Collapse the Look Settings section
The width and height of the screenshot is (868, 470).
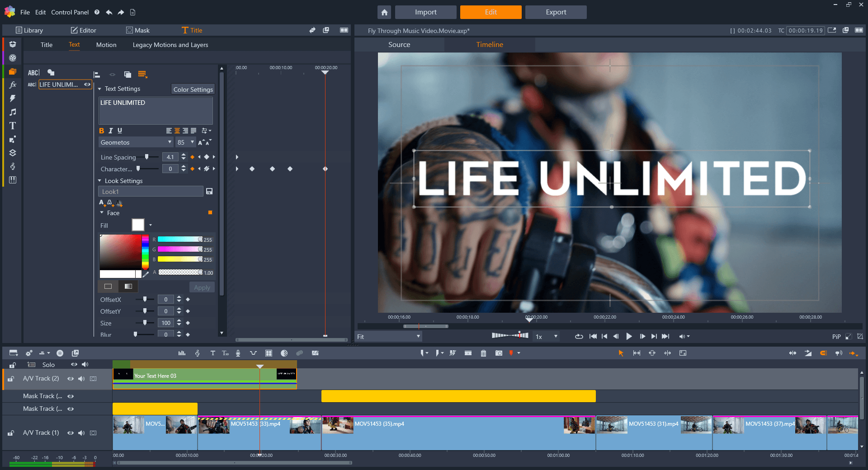100,180
